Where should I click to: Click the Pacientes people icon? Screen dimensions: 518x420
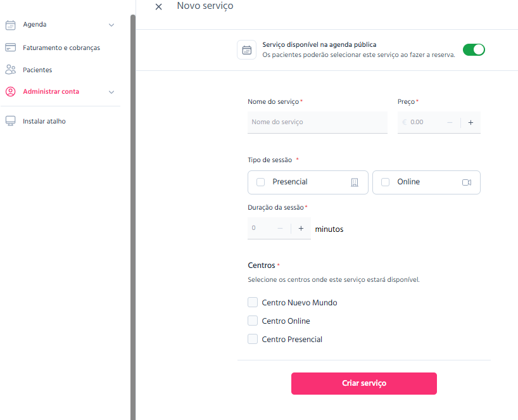(11, 70)
